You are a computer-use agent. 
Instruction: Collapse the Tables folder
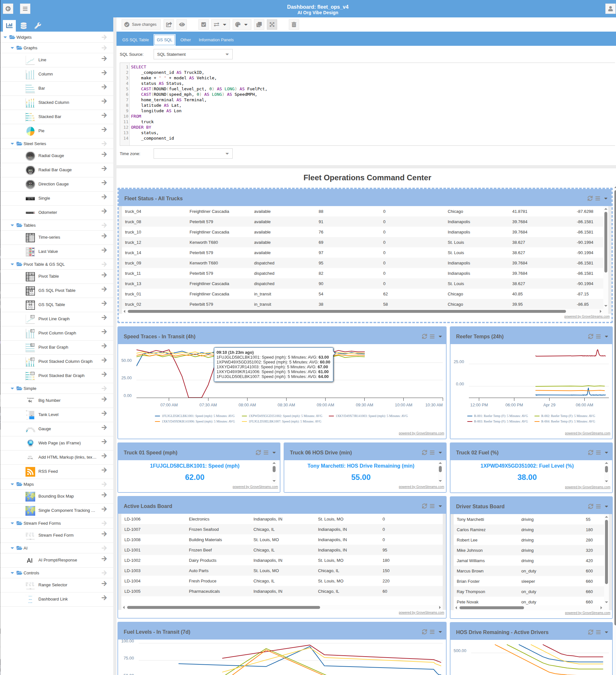(x=12, y=225)
